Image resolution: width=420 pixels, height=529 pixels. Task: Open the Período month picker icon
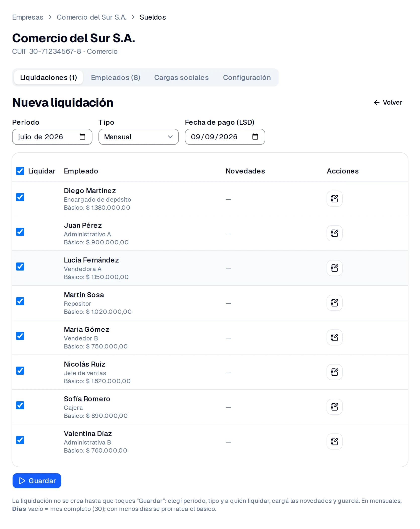pos(82,137)
